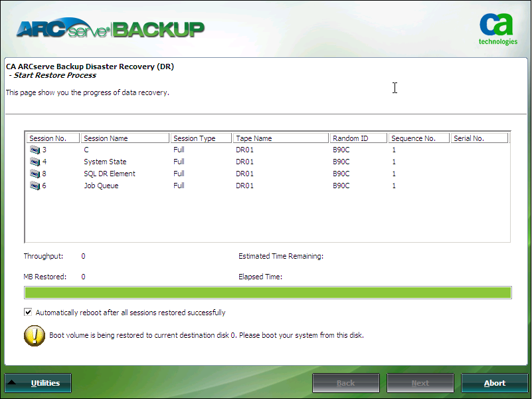The height and width of the screenshot is (399, 532).
Task: Expand the Utilities menu arrow
Action: (12, 382)
